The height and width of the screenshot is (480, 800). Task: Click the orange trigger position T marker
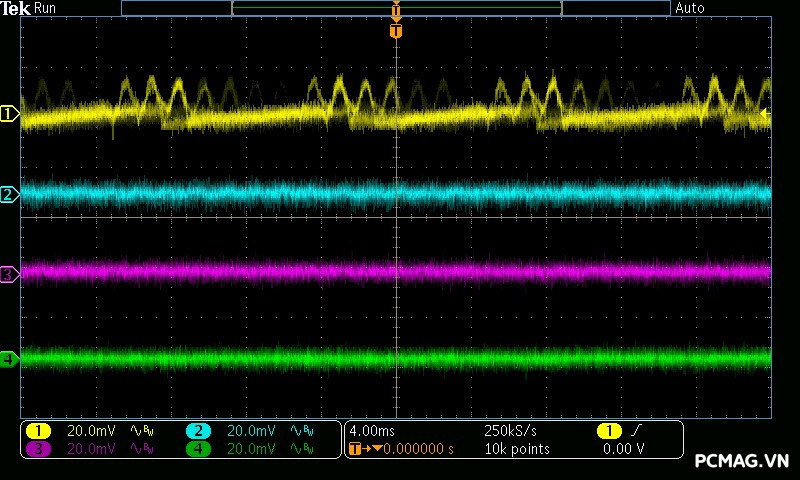pos(396,31)
